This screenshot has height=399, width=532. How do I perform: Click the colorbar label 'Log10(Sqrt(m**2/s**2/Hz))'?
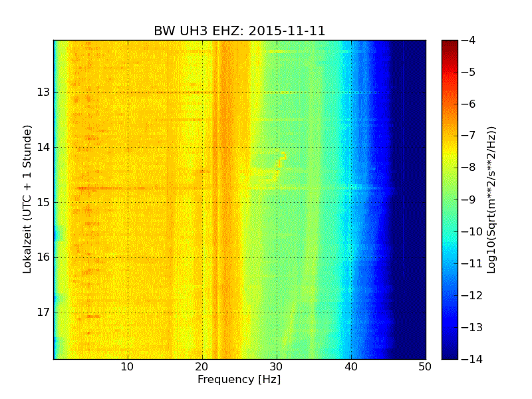(491, 199)
